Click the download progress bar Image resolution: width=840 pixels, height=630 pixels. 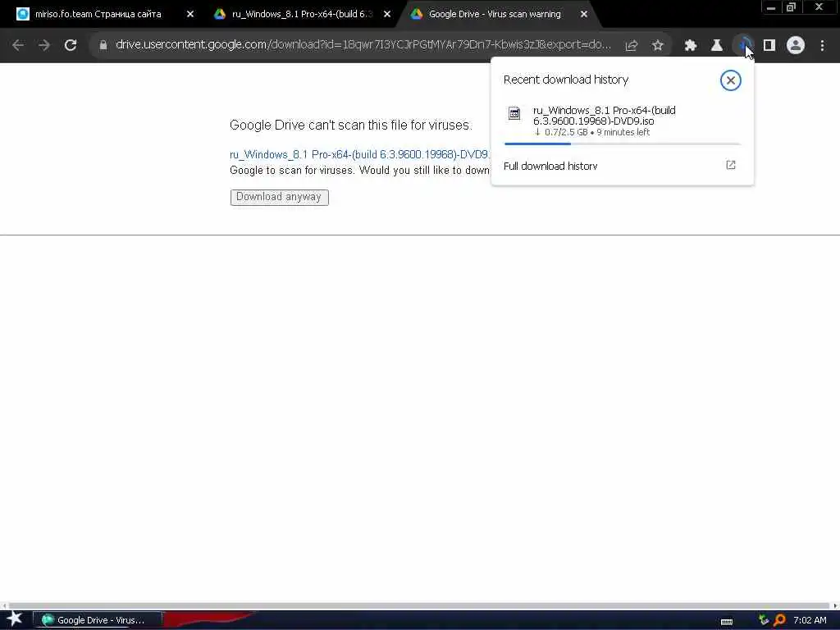coord(623,144)
